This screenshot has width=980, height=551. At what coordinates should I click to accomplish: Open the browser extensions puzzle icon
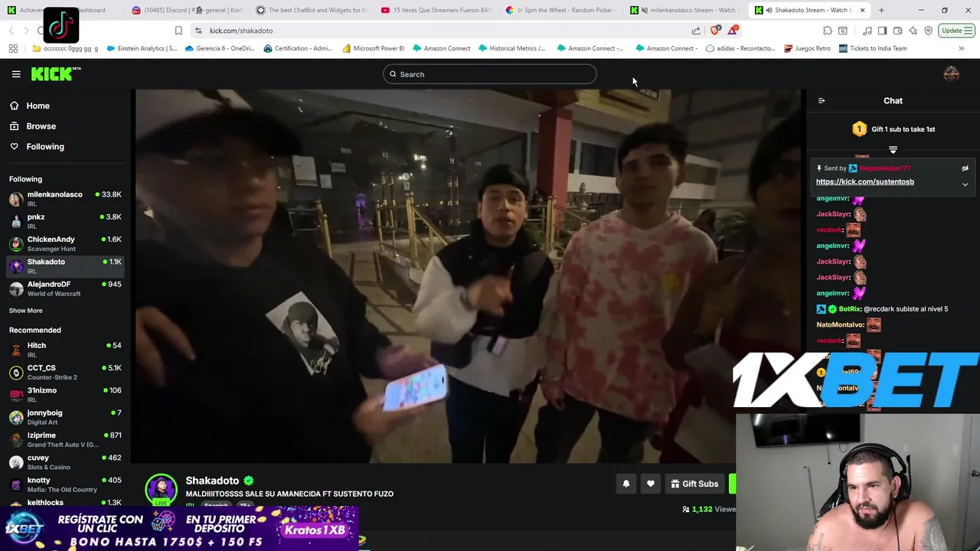tap(828, 31)
